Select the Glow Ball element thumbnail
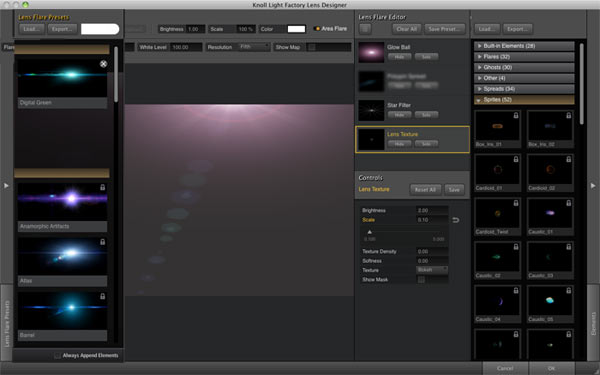The width and height of the screenshot is (600, 375). pos(371,52)
